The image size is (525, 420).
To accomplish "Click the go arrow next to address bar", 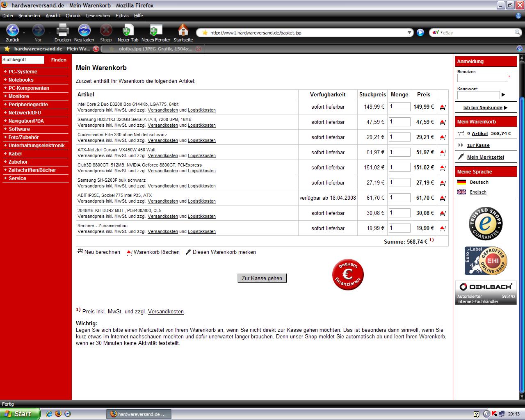I will (x=420, y=32).
